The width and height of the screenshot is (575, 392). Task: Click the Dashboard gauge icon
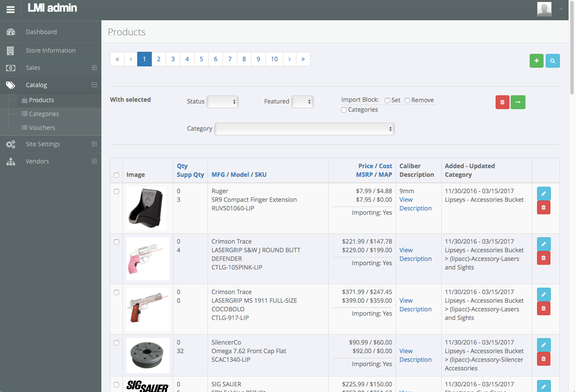point(11,32)
